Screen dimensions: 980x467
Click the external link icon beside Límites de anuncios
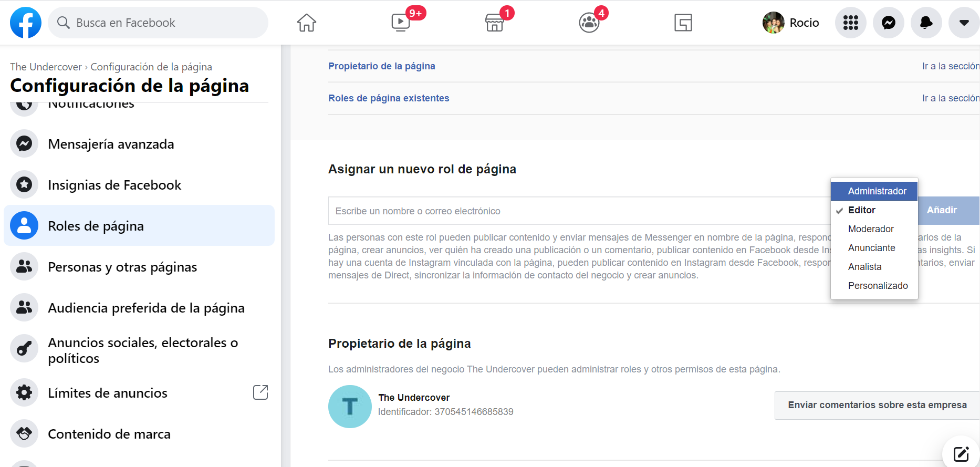pos(260,392)
